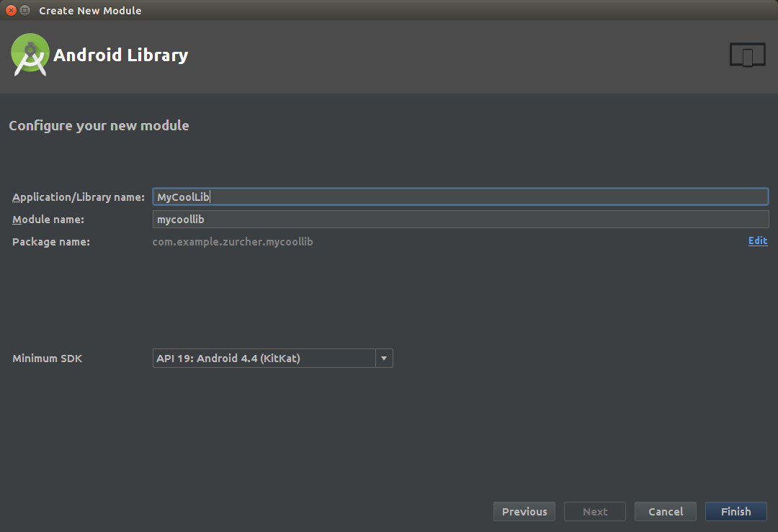The image size is (778, 532).
Task: Cancel the new module wizard
Action: (x=666, y=511)
